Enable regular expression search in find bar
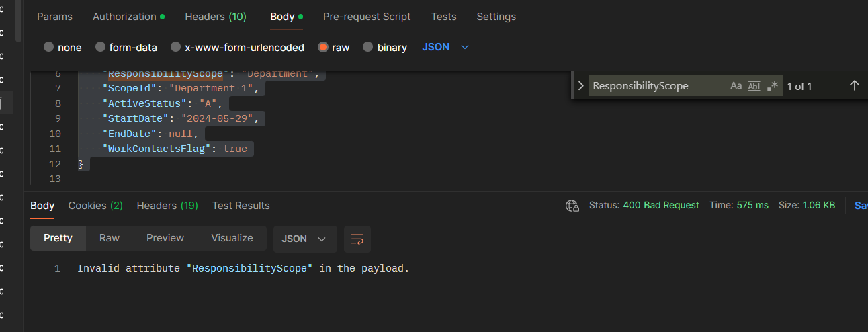The width and height of the screenshot is (868, 332). (772, 86)
